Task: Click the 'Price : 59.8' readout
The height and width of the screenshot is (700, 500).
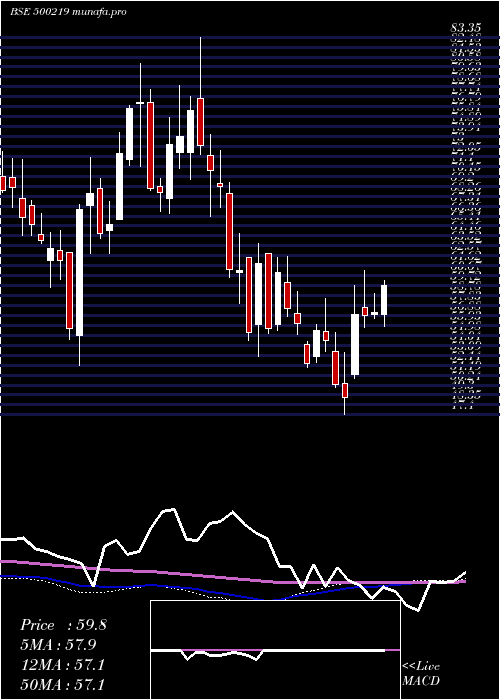Action: click(x=63, y=625)
